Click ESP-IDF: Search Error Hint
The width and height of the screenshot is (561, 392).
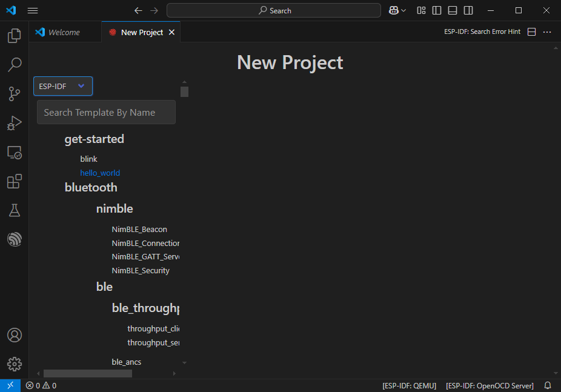pos(482,32)
